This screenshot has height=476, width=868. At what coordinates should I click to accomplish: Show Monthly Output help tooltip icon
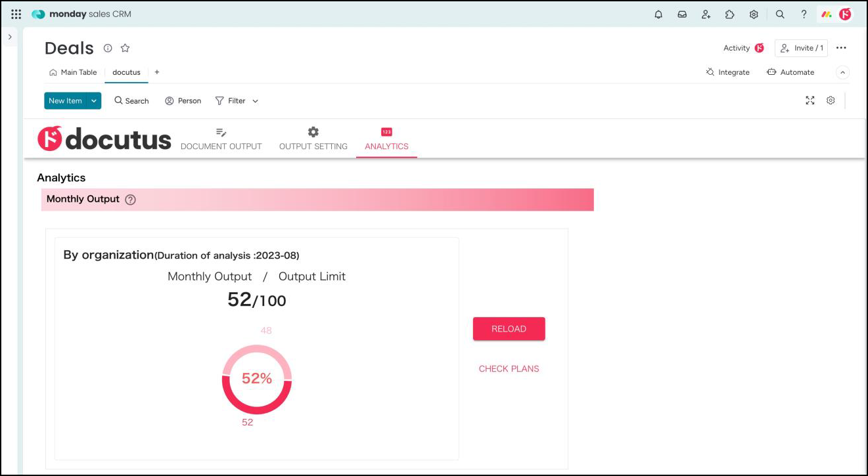tap(130, 200)
